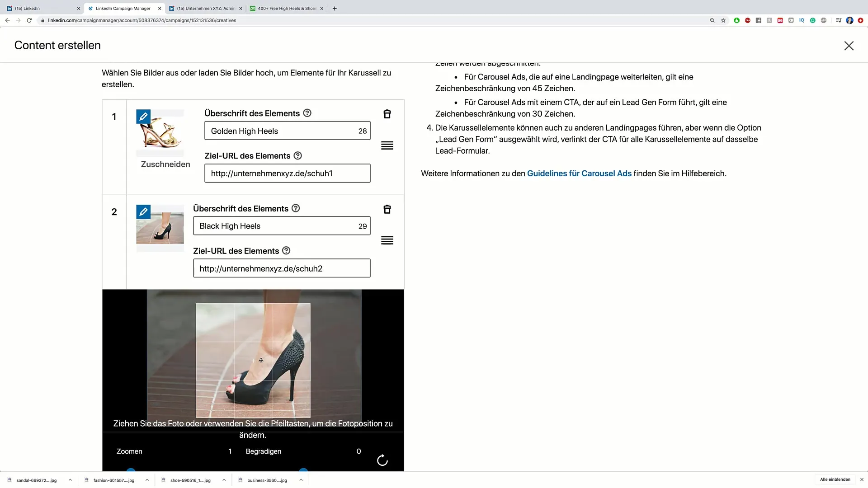868x488 pixels.
Task: Expand options for shoe-590516 download
Action: tap(224, 480)
